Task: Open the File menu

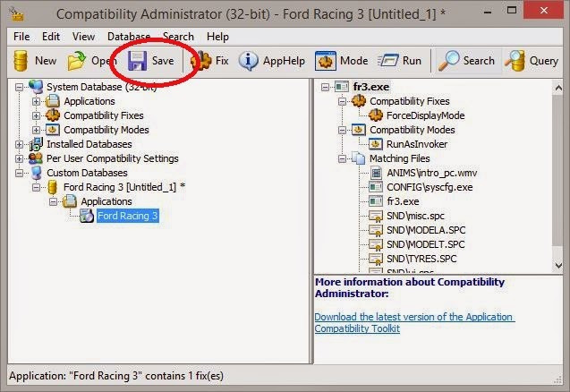Action: [21, 37]
